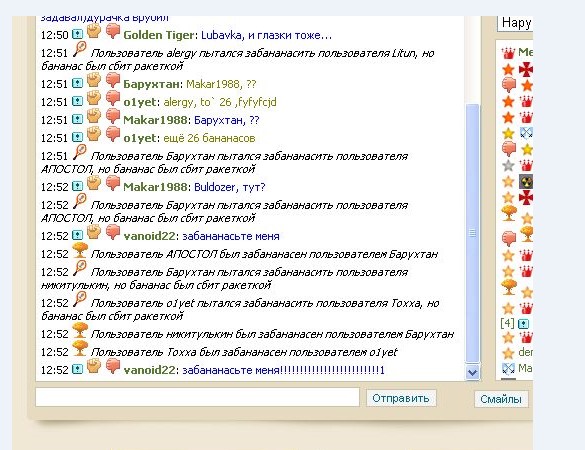Image resolution: width=585 pixels, height=450 pixels.
Task: Click racket icon in alergy banana attempt line
Action: click(79, 49)
